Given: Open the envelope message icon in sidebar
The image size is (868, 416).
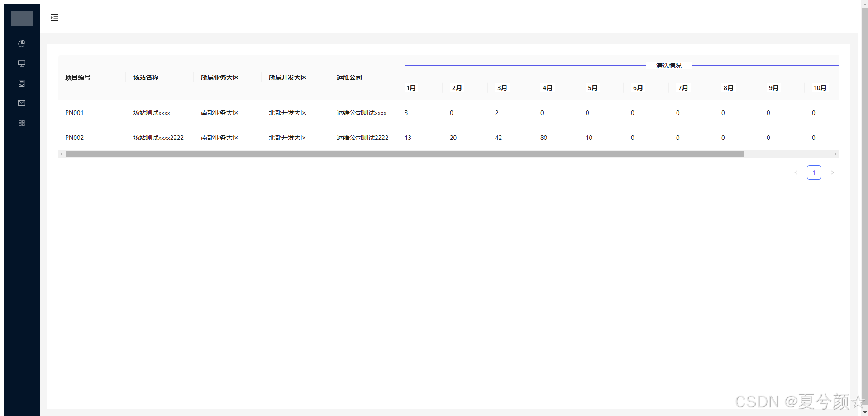Looking at the screenshot, I should point(21,103).
